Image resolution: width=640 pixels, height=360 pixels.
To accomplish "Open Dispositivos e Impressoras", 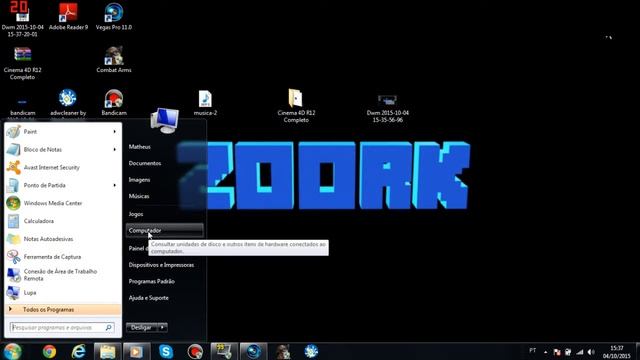I will tap(161, 265).
